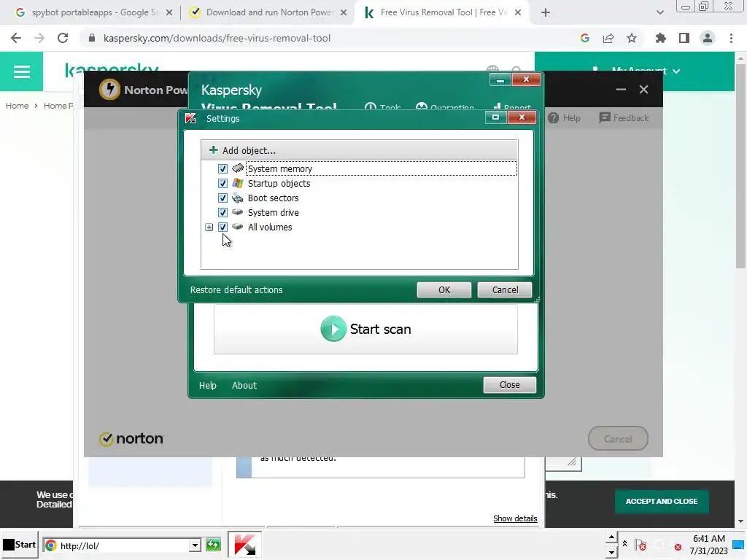Check the System memory checkbox
This screenshot has height=560, width=747.
(x=222, y=168)
